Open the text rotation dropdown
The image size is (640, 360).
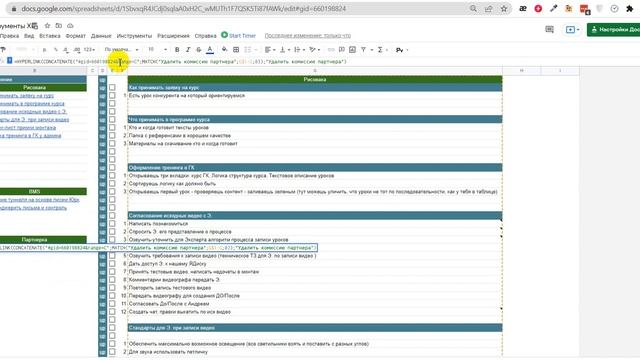[x=314, y=49]
